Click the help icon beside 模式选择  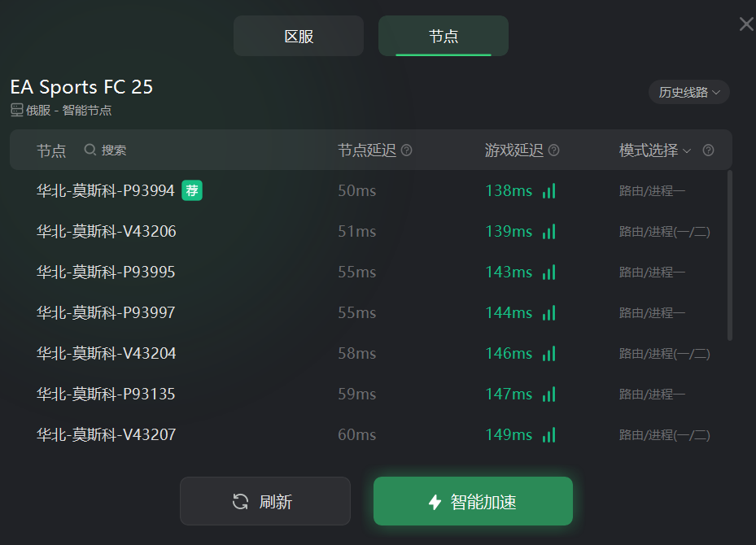click(708, 150)
